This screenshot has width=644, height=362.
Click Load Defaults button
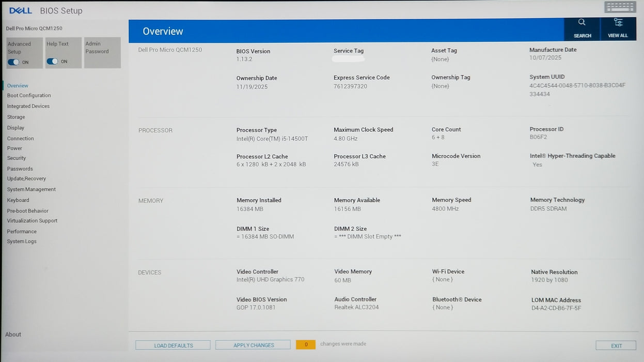[x=173, y=345]
